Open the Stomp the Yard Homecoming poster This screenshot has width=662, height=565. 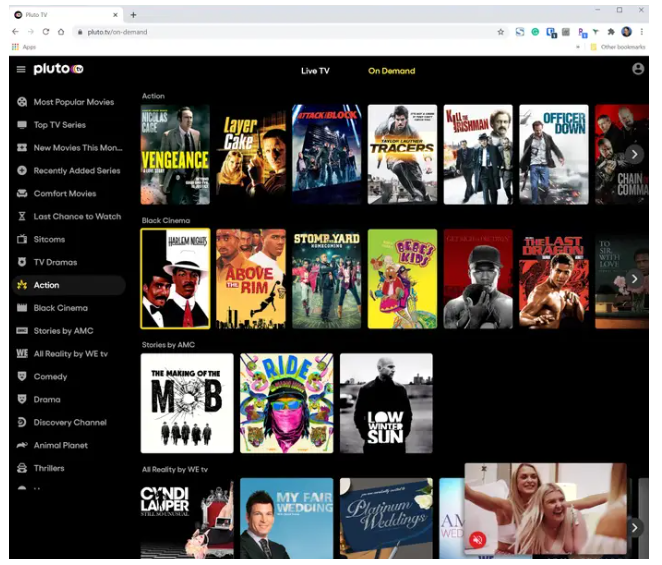pyautogui.click(x=327, y=279)
